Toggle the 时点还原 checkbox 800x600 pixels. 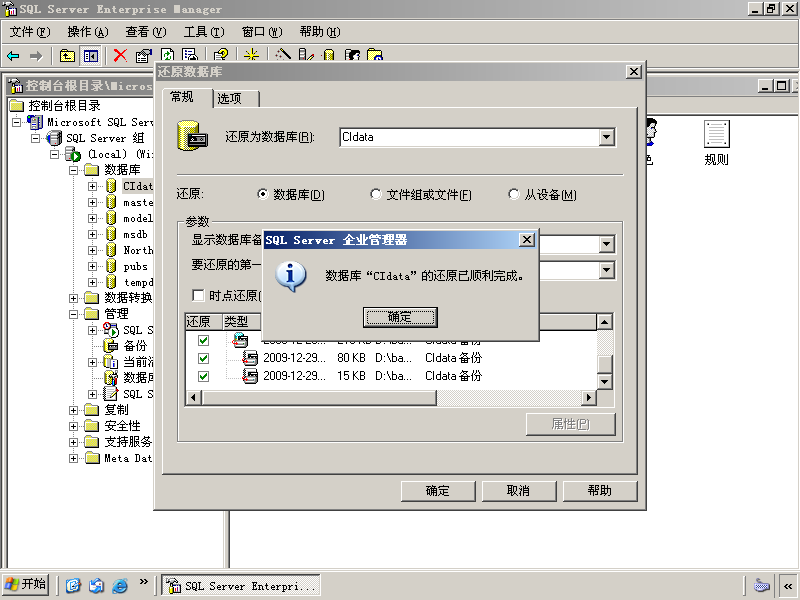tap(198, 295)
